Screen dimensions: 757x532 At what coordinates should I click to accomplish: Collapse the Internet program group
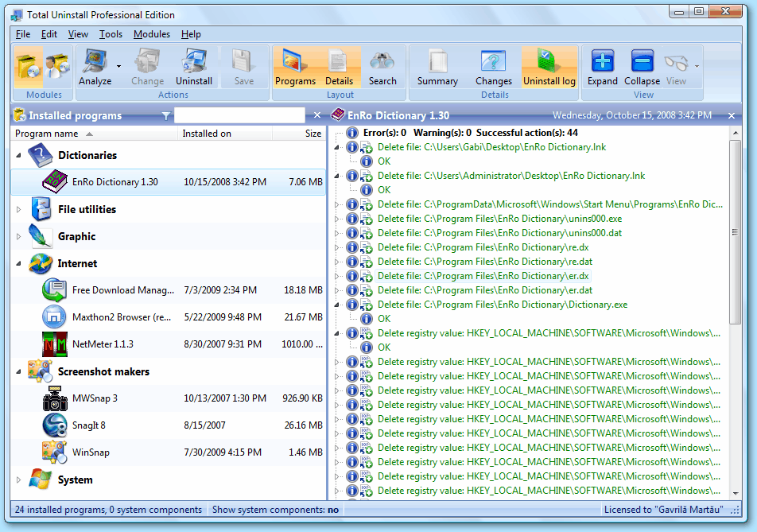click(19, 263)
